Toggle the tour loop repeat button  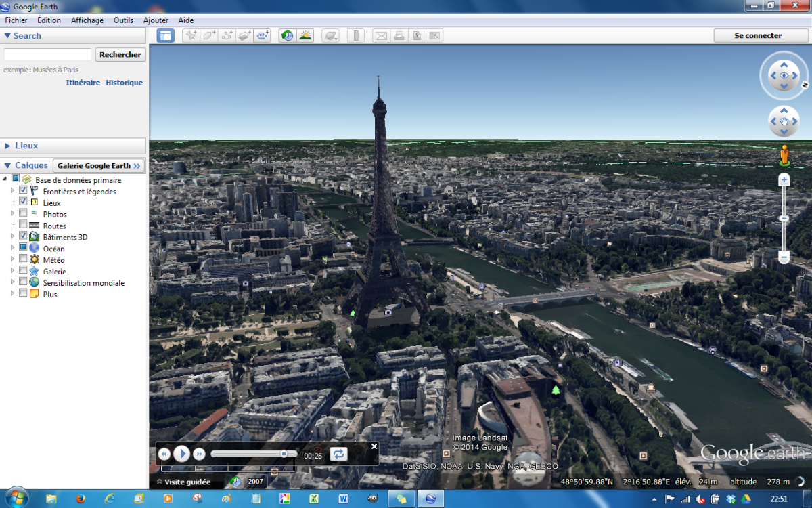338,454
